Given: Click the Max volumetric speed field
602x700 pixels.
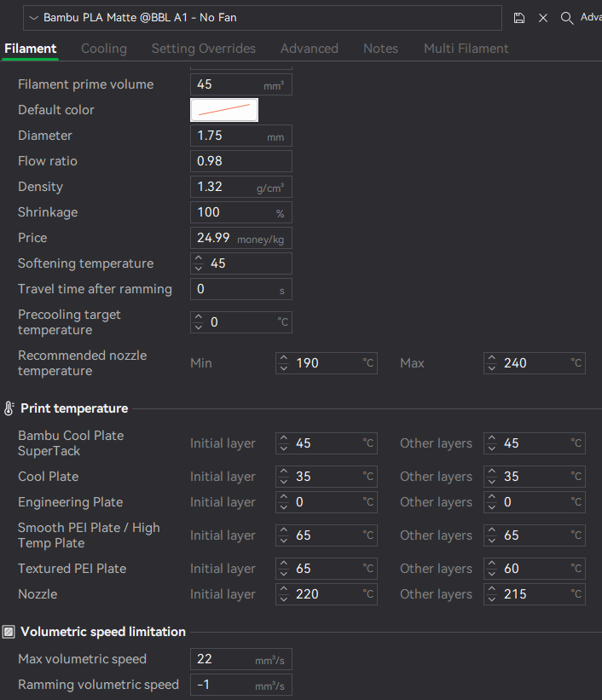Looking at the screenshot, I should (241, 659).
